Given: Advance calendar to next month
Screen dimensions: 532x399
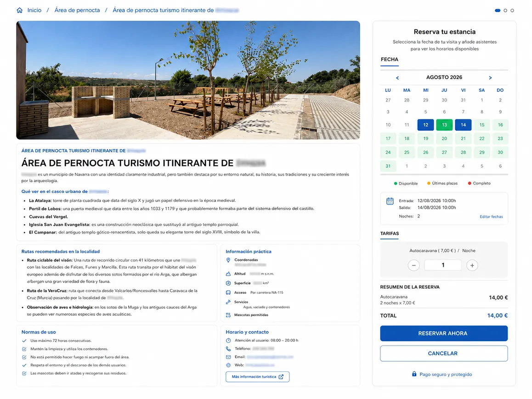Looking at the screenshot, I should click(x=490, y=78).
